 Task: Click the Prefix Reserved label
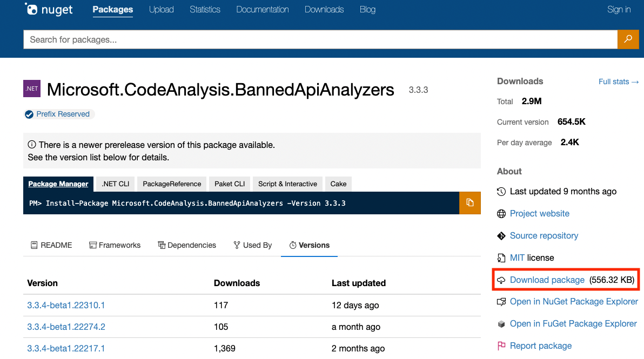point(63,114)
